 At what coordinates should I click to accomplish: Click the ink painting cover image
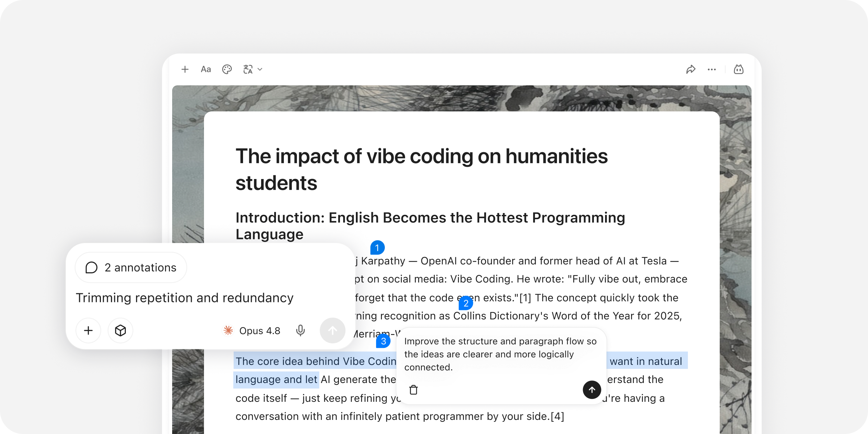click(x=461, y=98)
